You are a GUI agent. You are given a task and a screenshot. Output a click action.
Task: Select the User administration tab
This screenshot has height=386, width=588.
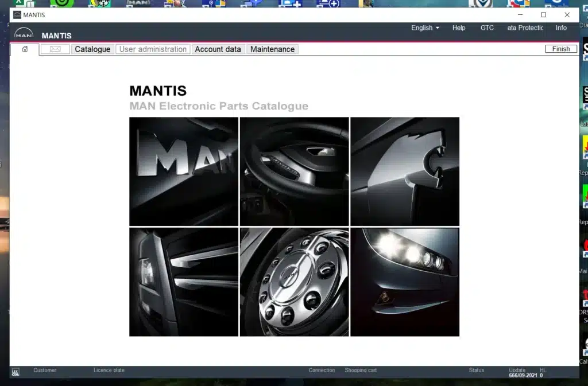click(153, 49)
